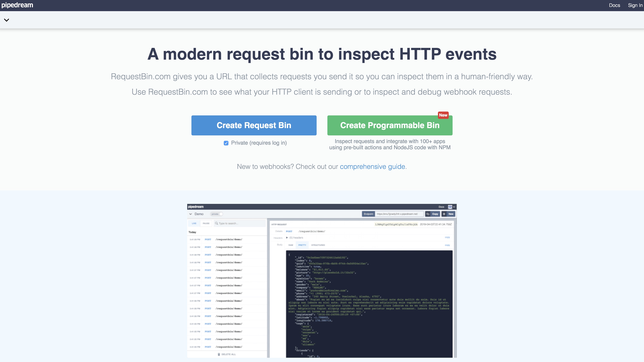
Task: Open the comprehensive guide link
Action: (x=372, y=167)
